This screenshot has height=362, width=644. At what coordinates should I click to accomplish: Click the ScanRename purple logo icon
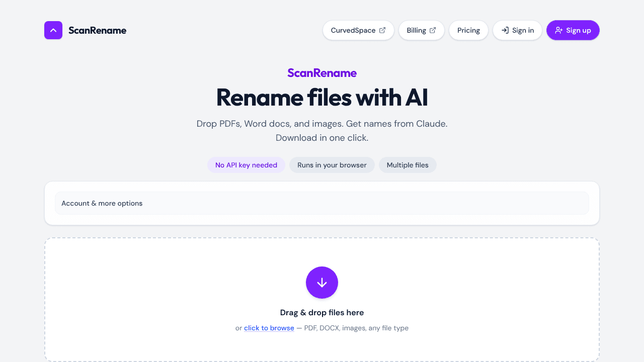[x=53, y=30]
